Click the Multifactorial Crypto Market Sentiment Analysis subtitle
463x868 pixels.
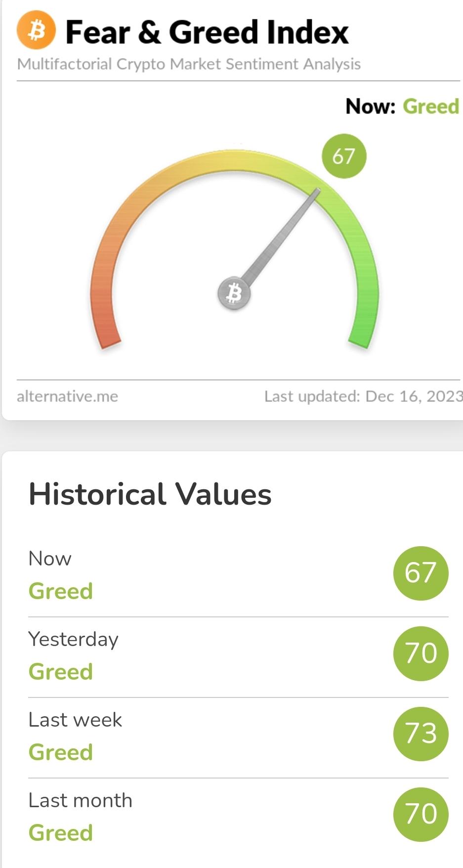pyautogui.click(x=189, y=64)
